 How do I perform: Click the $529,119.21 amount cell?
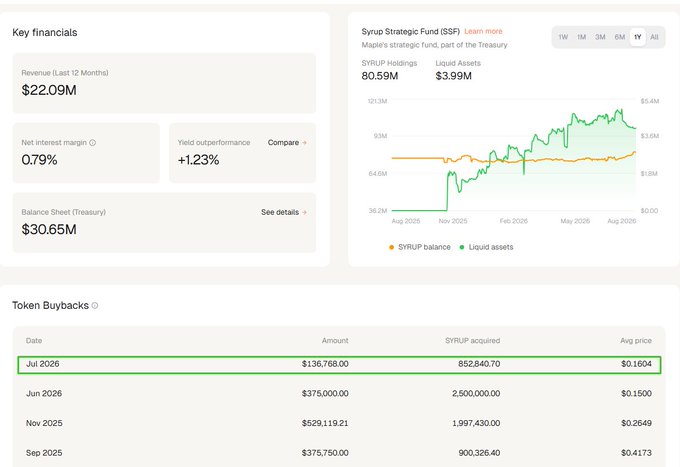[x=325, y=423]
